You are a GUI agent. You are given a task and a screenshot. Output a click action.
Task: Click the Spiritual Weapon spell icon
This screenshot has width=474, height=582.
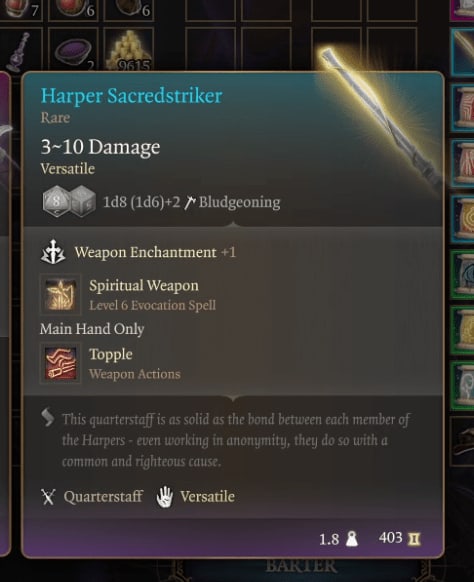click(60, 295)
